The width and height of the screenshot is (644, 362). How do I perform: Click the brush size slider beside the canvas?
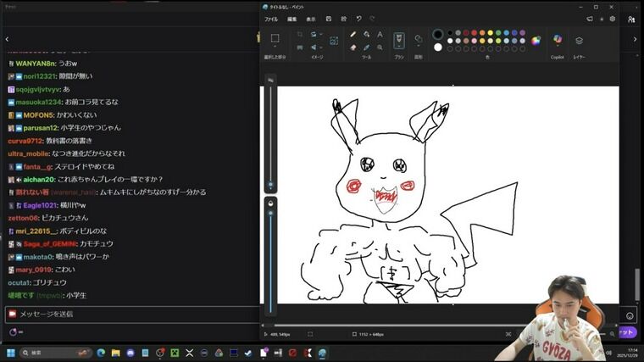point(270,134)
